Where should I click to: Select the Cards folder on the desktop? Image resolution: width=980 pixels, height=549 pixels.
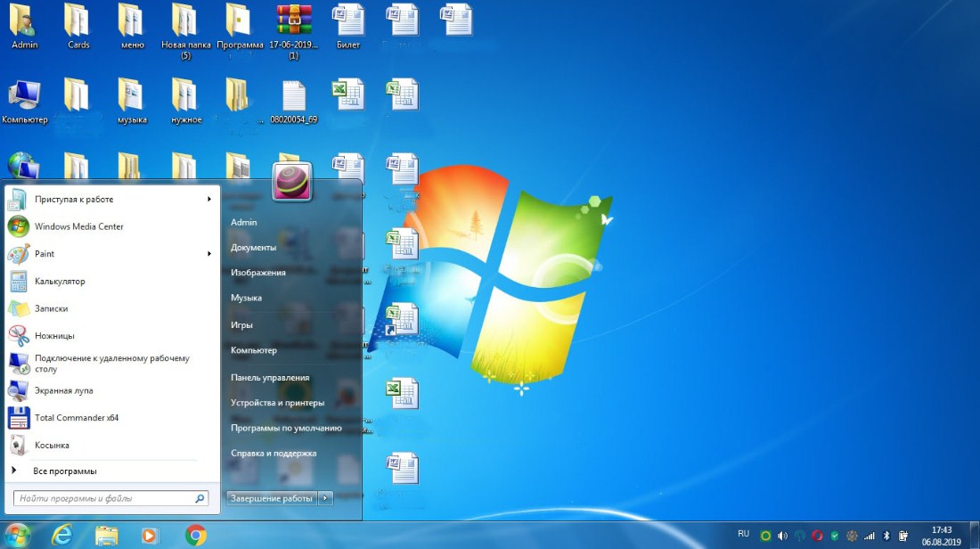point(78,25)
